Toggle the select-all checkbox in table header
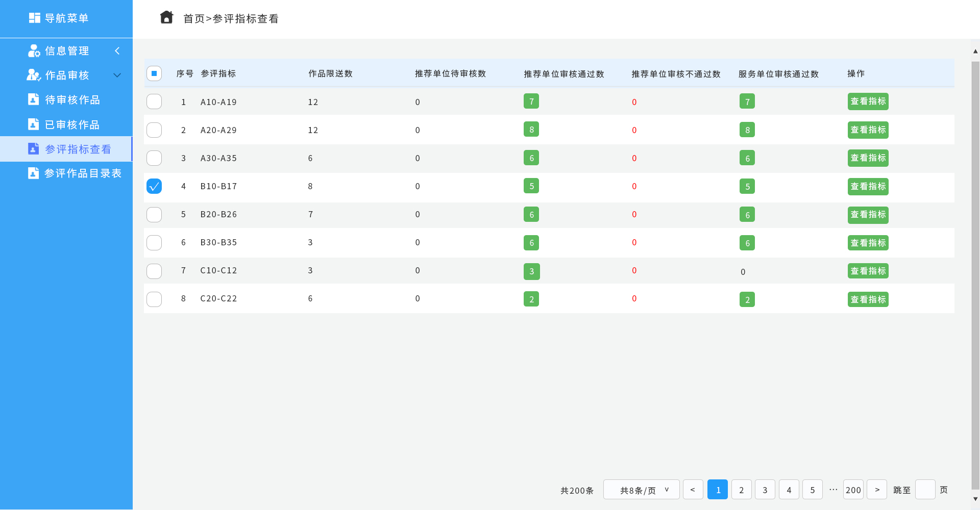Image resolution: width=980 pixels, height=510 pixels. (154, 73)
